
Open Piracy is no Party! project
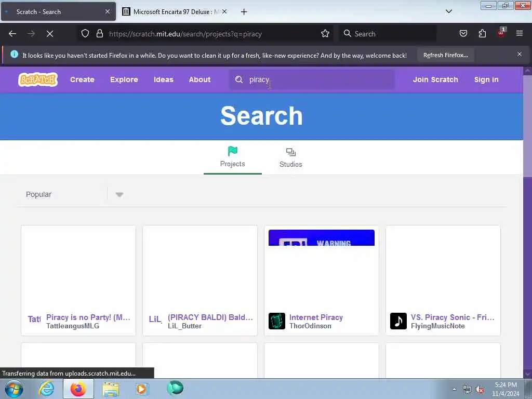[x=88, y=317]
